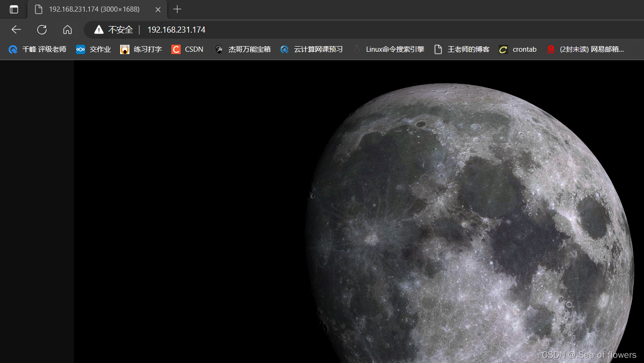Go to the home page icon
This screenshot has width=644, height=363.
point(68,30)
